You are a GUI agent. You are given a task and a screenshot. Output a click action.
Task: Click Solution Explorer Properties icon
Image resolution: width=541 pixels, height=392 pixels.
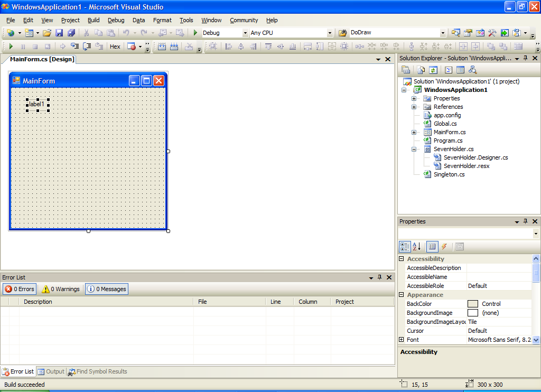click(x=406, y=70)
